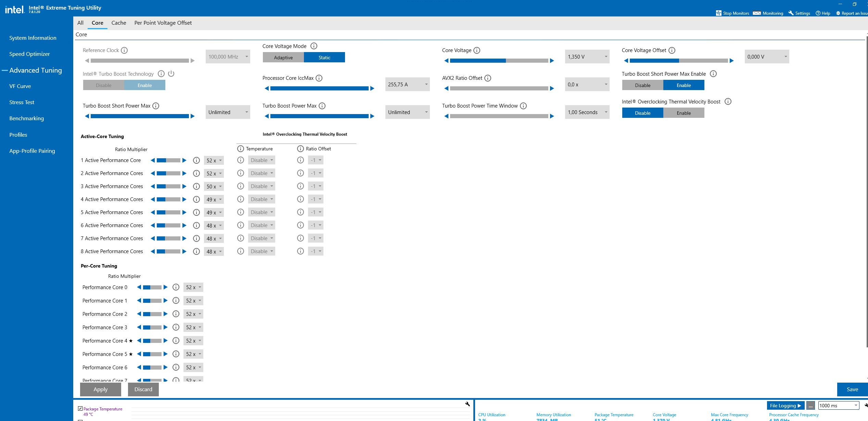
Task: Show ratio info for Performance Core 3
Action: (x=176, y=327)
